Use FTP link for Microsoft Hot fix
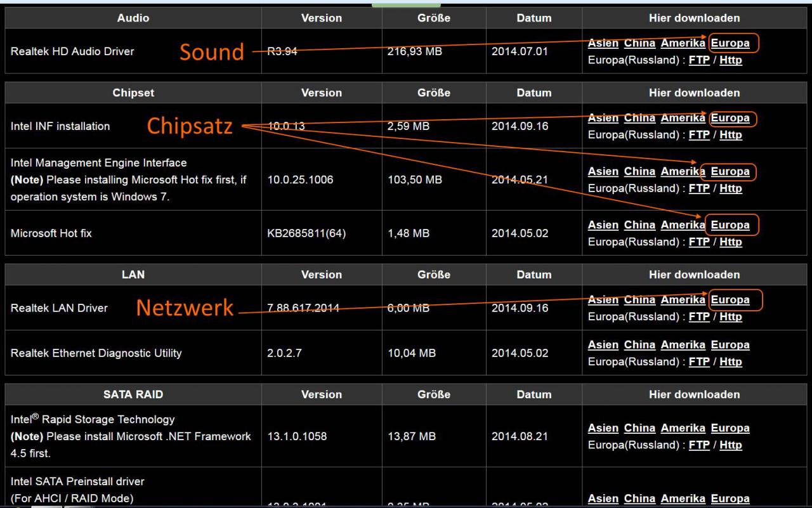 [x=699, y=242]
